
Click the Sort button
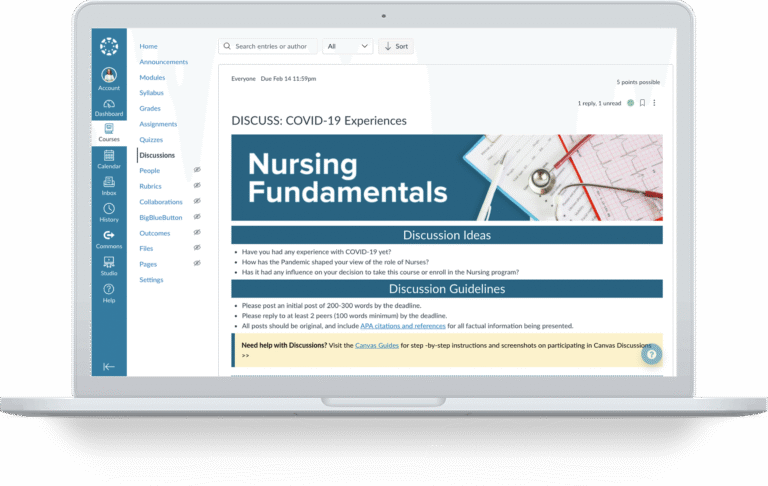coord(396,46)
